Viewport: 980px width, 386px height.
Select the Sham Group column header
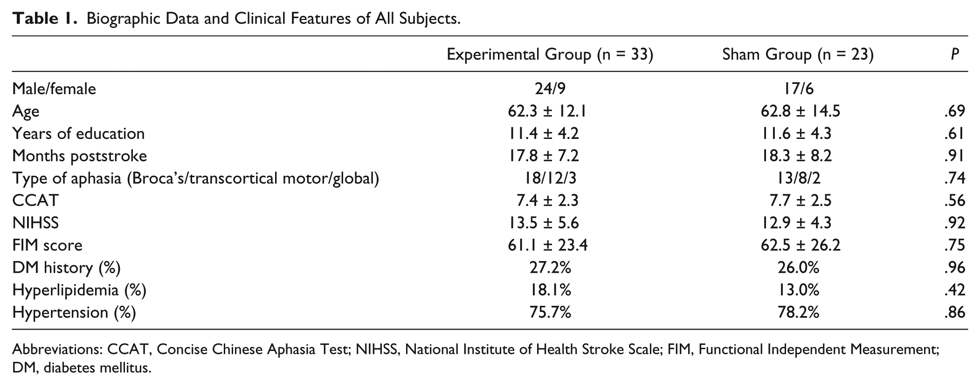[798, 55]
